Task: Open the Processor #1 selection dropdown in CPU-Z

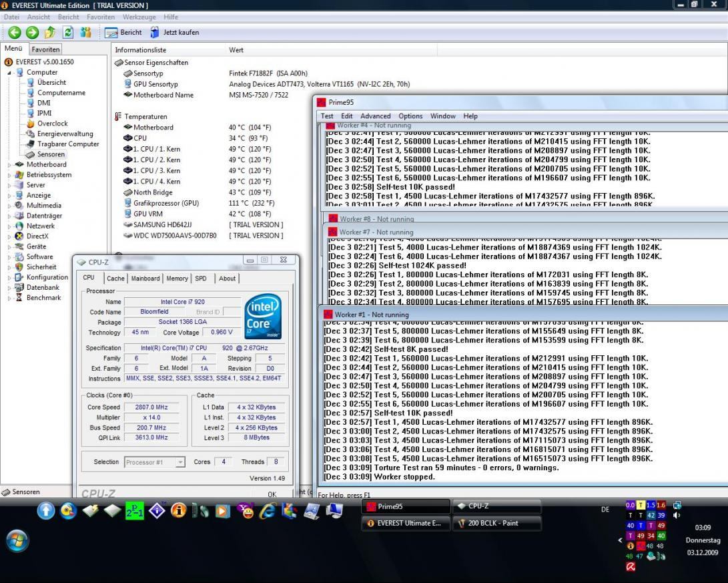Action: (x=180, y=462)
